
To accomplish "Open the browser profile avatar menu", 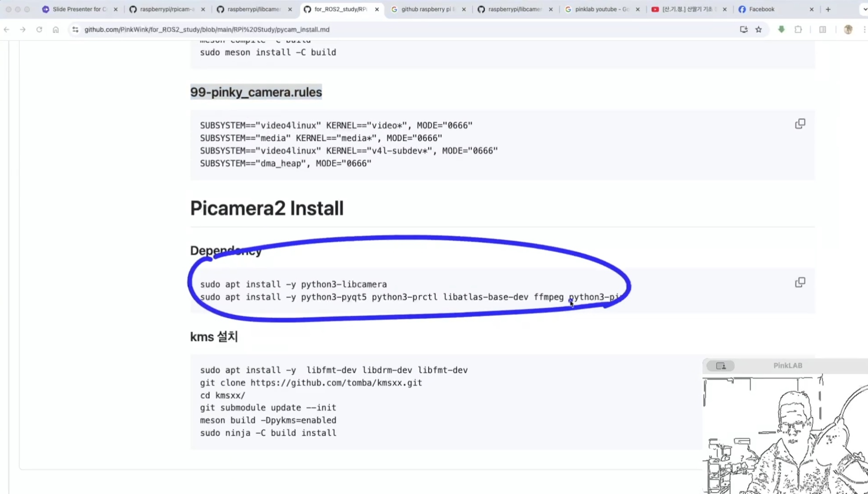I will 848,29.
